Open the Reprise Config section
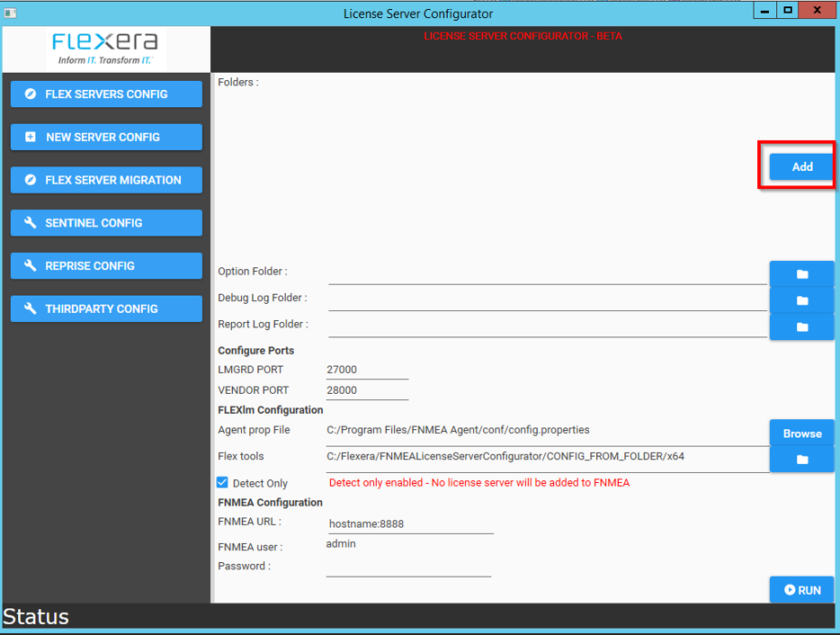840x635 pixels. (x=106, y=266)
